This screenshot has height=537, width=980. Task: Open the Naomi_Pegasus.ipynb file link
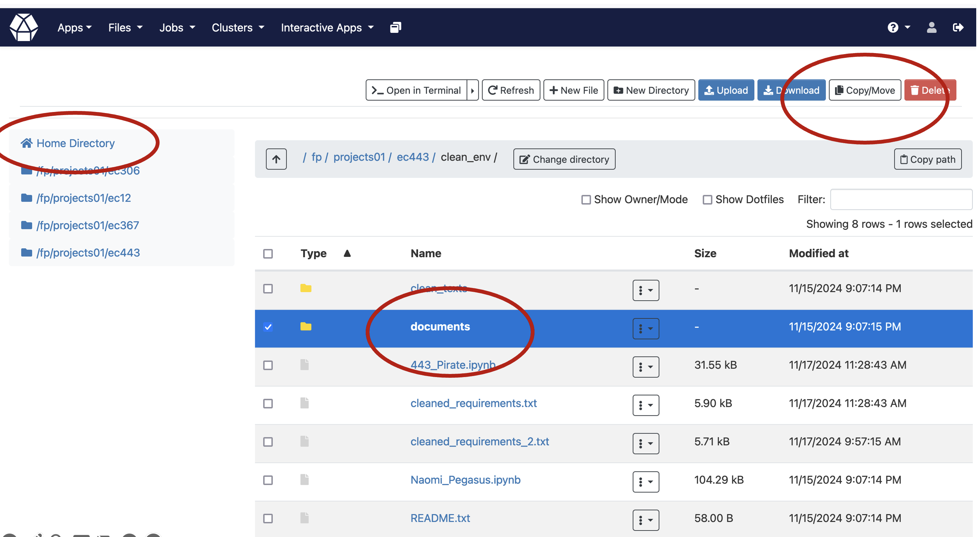(x=465, y=479)
